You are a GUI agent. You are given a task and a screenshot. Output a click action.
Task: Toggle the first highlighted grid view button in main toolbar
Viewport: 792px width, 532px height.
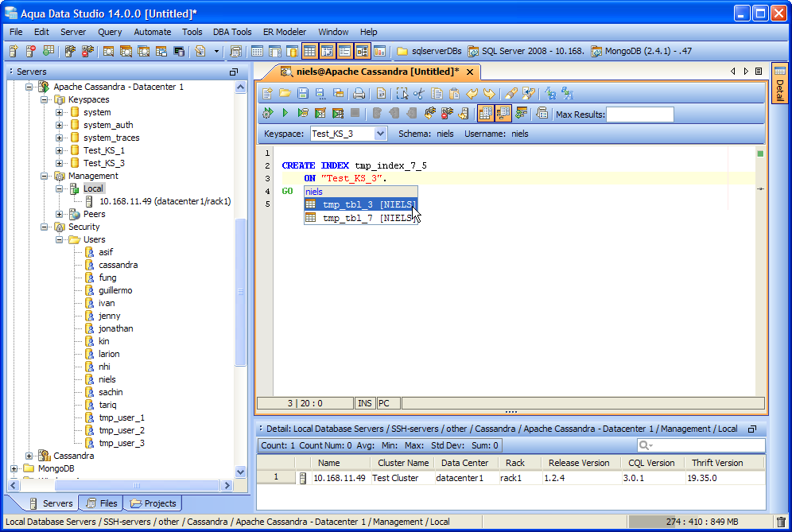click(x=309, y=51)
